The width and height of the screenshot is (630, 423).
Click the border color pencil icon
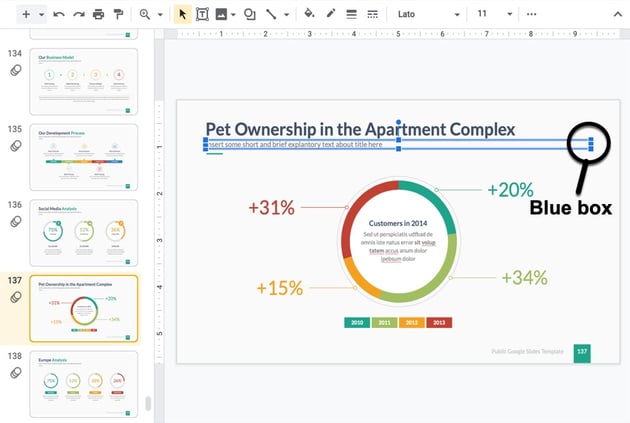330,15
